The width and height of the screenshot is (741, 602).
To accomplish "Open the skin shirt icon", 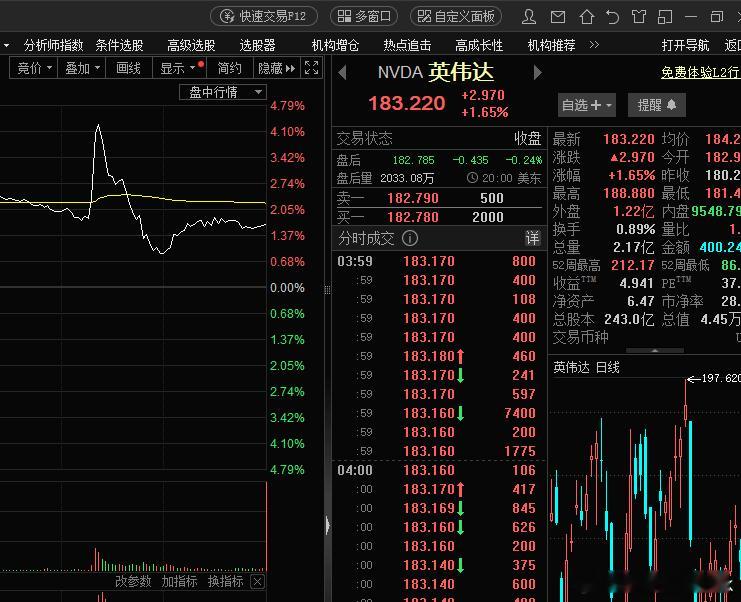I will click(x=639, y=17).
